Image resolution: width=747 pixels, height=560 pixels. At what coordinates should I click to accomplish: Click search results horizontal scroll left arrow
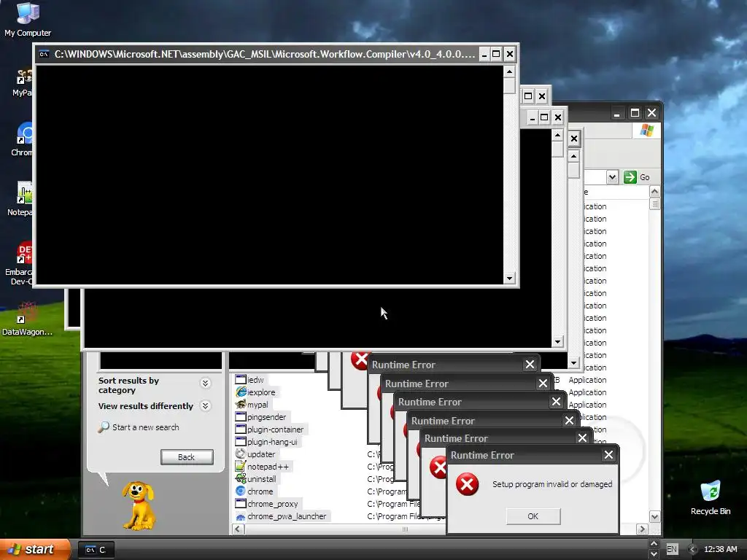coord(239,529)
